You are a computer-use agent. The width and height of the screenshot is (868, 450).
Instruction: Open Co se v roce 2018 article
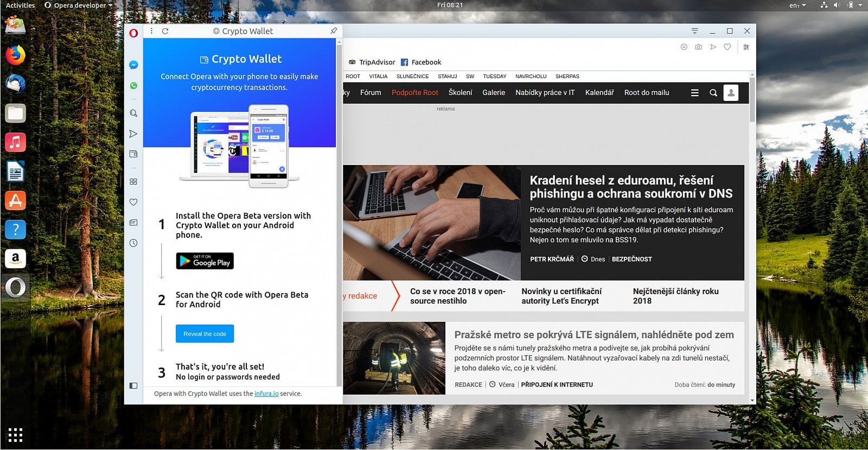(457, 296)
